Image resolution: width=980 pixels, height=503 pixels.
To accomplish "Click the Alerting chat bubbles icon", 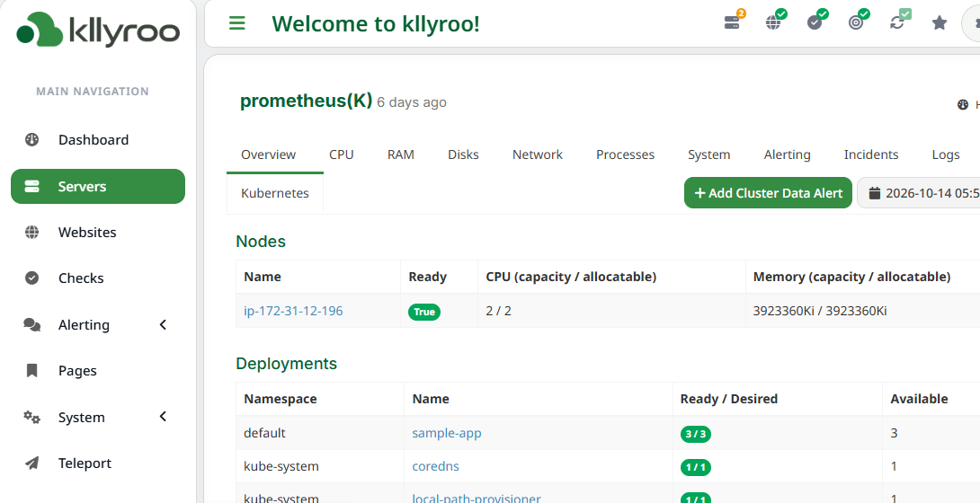I will [x=31, y=324].
